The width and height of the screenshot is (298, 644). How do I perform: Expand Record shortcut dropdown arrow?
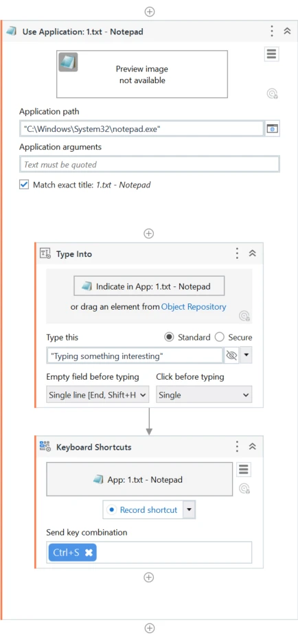pyautogui.click(x=189, y=509)
